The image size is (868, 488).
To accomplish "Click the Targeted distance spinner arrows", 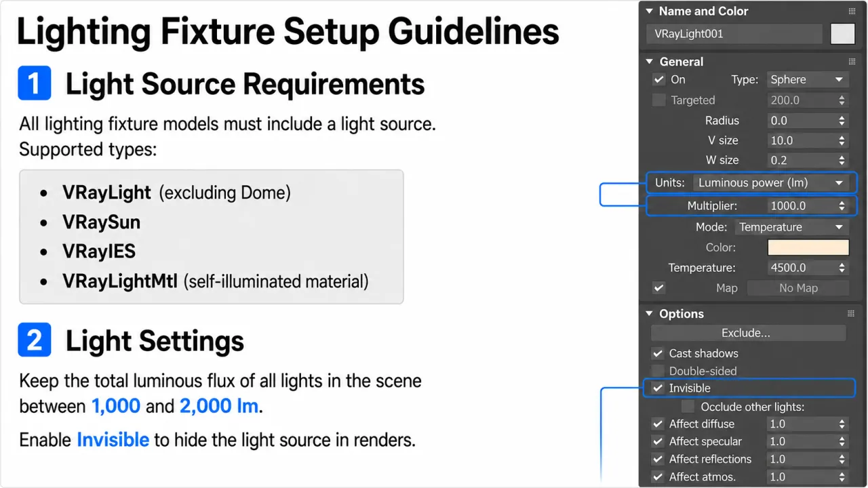I will pyautogui.click(x=842, y=100).
